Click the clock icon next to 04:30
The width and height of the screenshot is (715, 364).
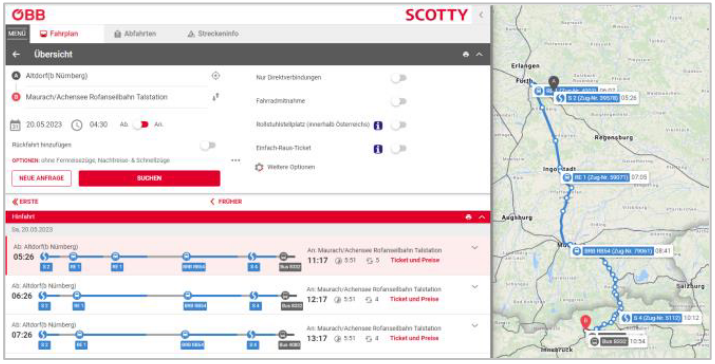point(77,125)
